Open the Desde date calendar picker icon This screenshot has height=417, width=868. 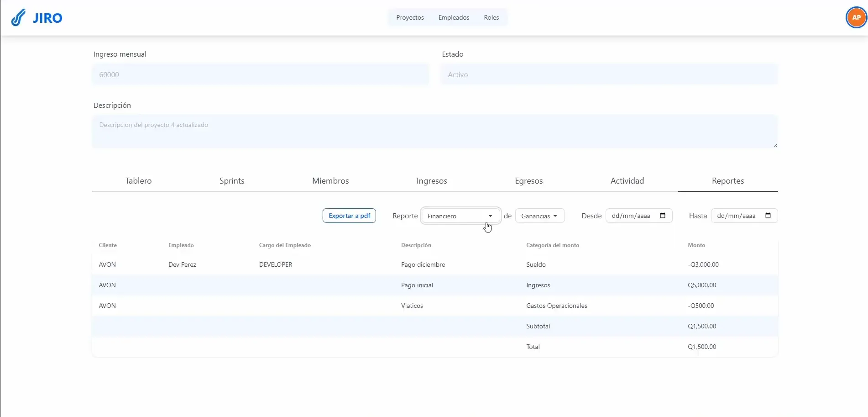tap(663, 216)
